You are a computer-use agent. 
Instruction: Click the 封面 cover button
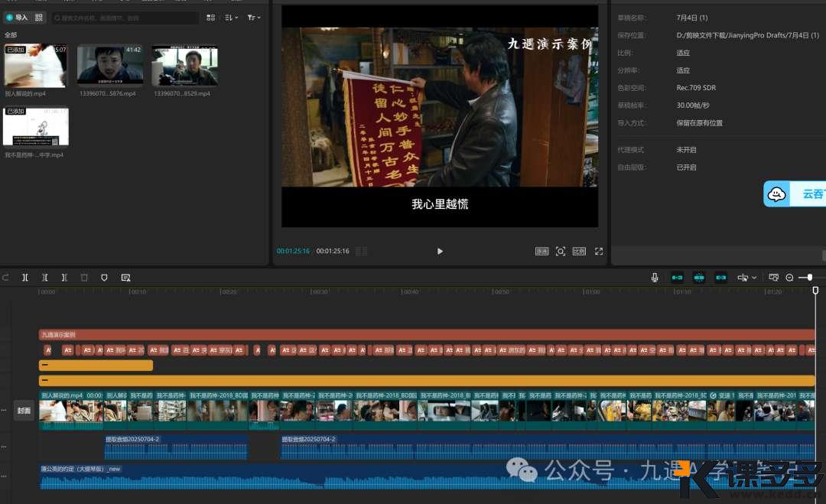24,410
